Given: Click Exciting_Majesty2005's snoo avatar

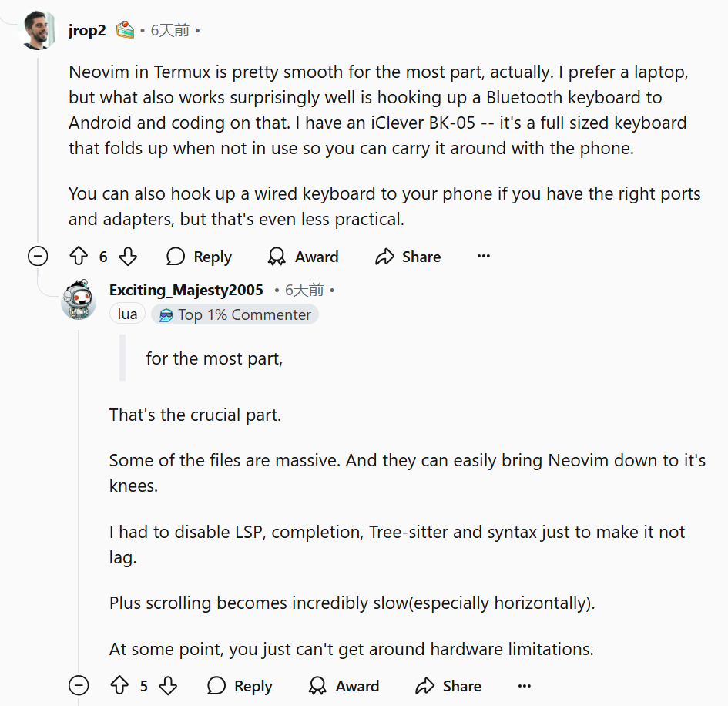Looking at the screenshot, I should pos(79,301).
